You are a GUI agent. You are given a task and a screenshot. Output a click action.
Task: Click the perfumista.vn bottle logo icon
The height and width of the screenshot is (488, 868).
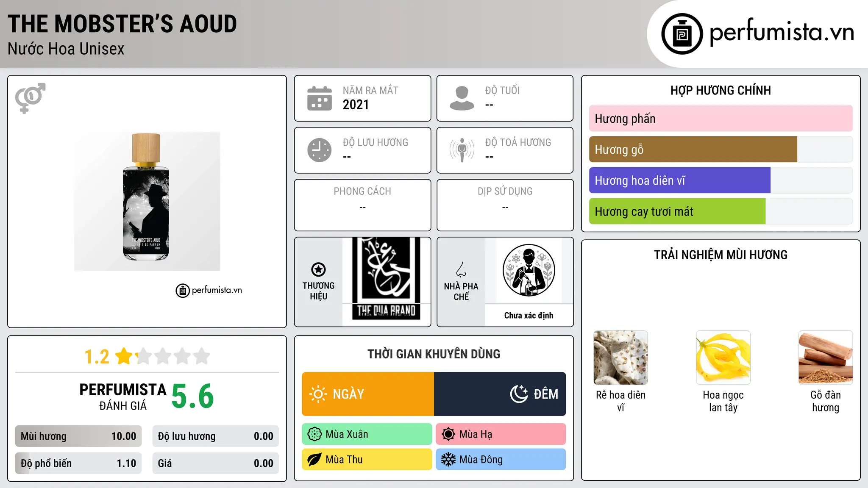[682, 34]
